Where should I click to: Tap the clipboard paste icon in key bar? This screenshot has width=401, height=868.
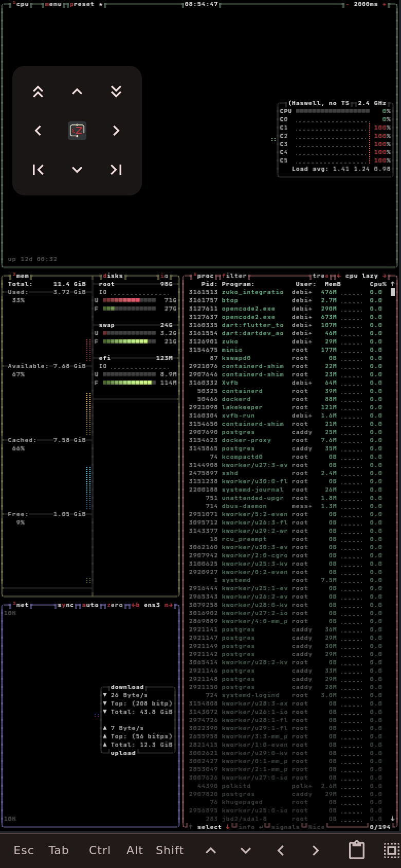click(x=357, y=850)
